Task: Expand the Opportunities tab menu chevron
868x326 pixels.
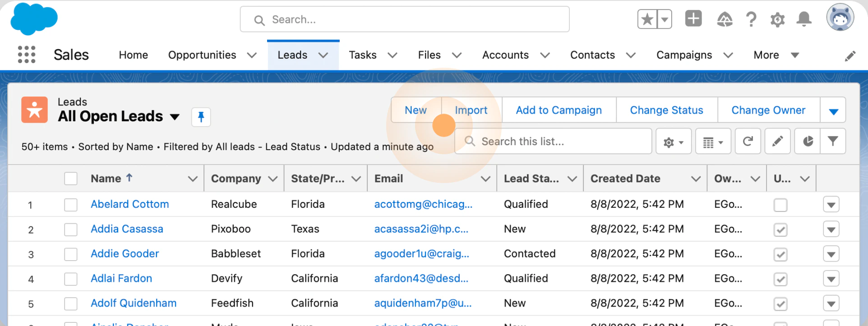Action: (x=252, y=55)
